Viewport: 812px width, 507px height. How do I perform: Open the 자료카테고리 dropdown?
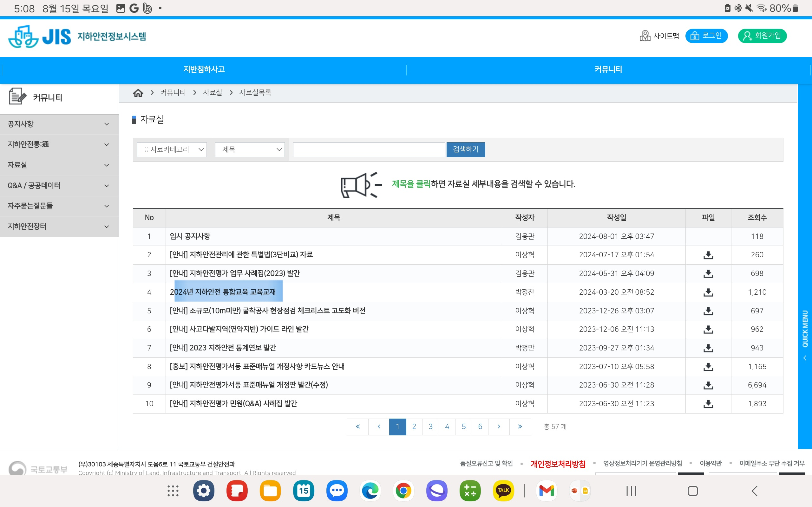pyautogui.click(x=172, y=150)
